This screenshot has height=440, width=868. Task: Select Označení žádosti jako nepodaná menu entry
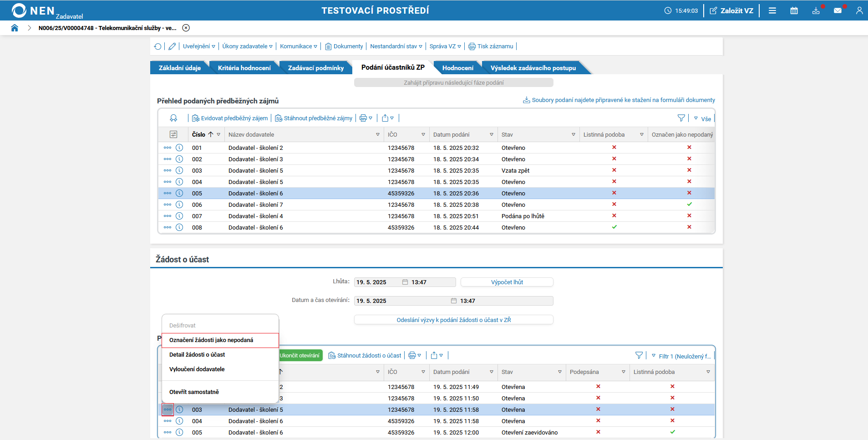click(211, 340)
